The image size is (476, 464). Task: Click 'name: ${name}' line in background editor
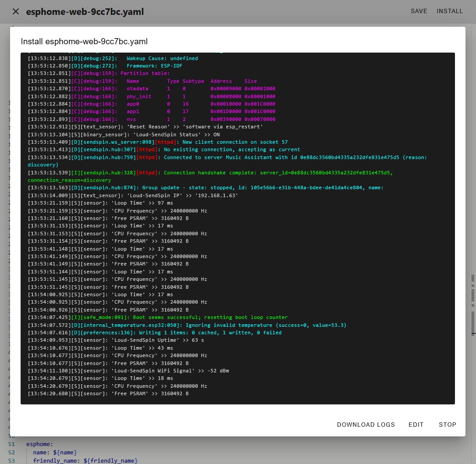click(x=55, y=453)
